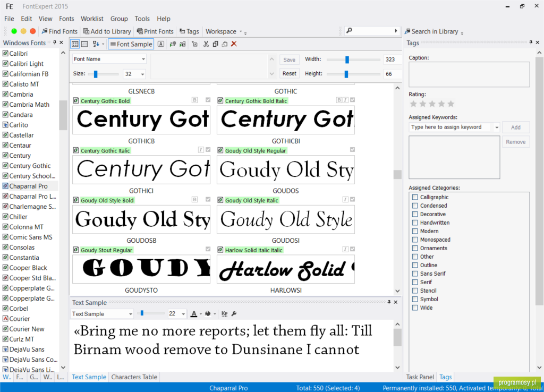Check the Stencil category

click(x=415, y=291)
